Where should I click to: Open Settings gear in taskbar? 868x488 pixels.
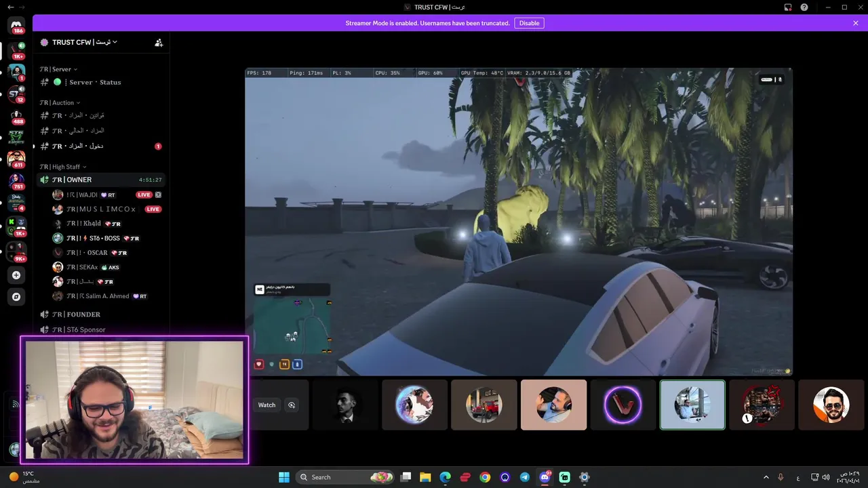pyautogui.click(x=585, y=477)
